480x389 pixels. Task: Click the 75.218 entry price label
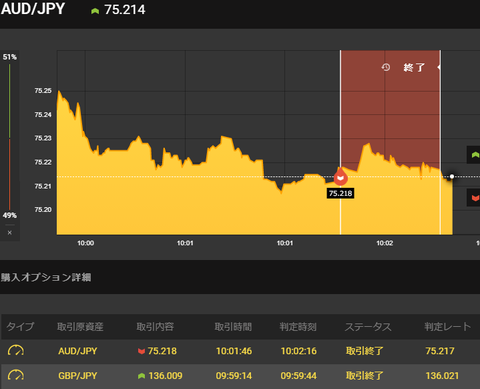[340, 193]
